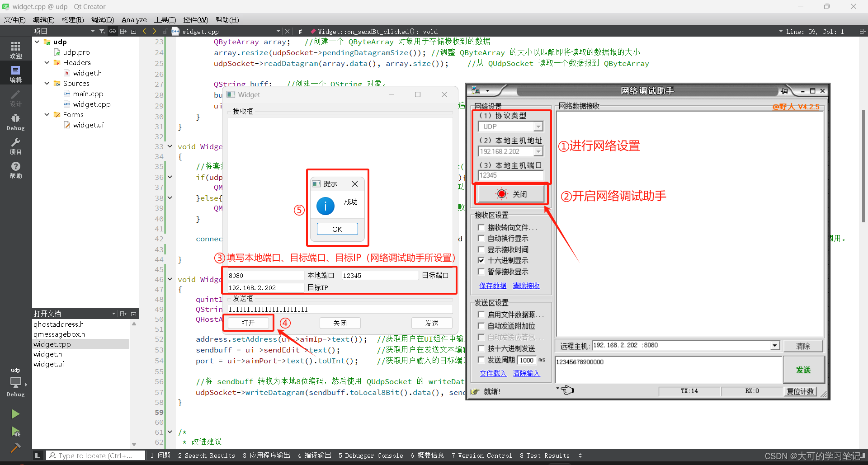The height and width of the screenshot is (465, 868).
Task: Click the pointing-hand icon in the network assistant status bar
Action: tap(567, 390)
